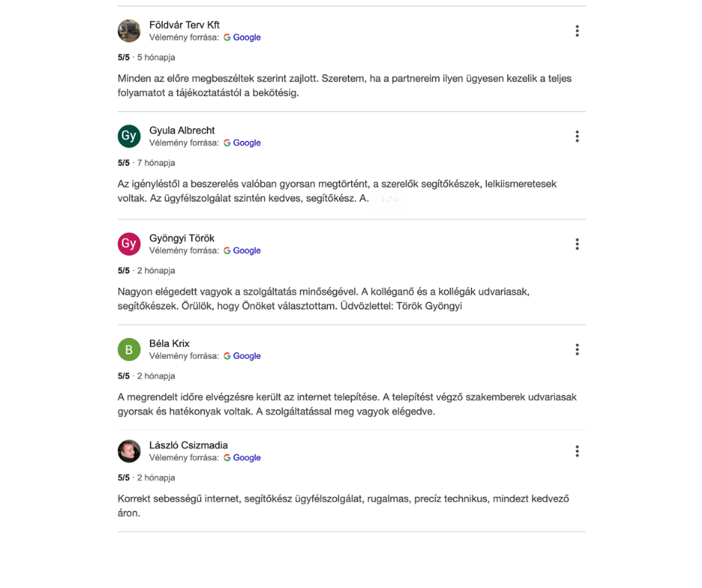This screenshot has width=702, height=588.
Task: Click reviewer name Gyöngyi Török
Action: pos(181,239)
